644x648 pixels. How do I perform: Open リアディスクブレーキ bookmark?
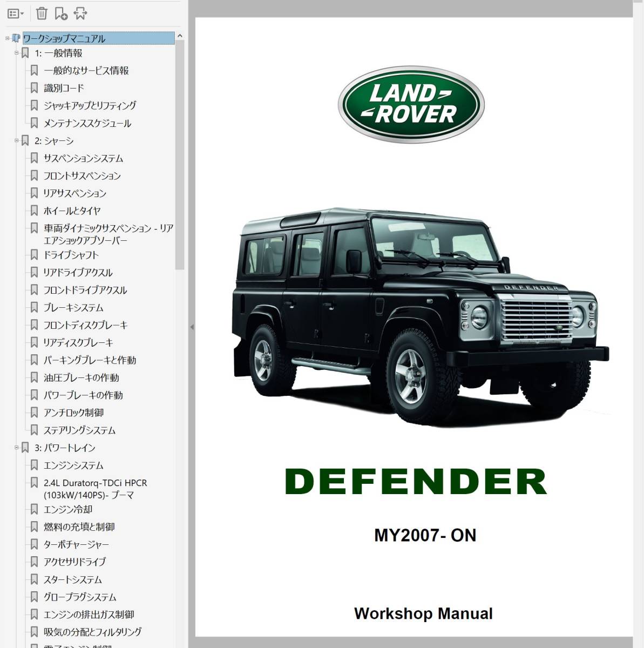pyautogui.click(x=79, y=343)
